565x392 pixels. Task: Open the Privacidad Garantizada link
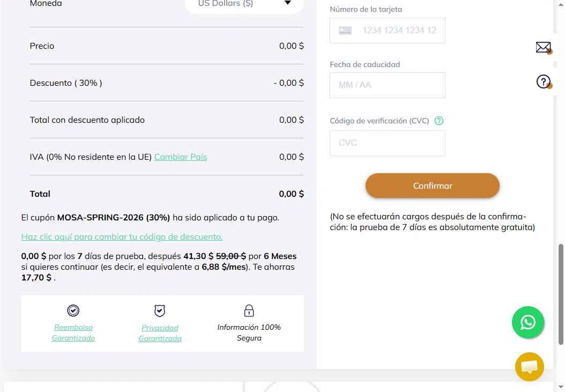(x=160, y=333)
